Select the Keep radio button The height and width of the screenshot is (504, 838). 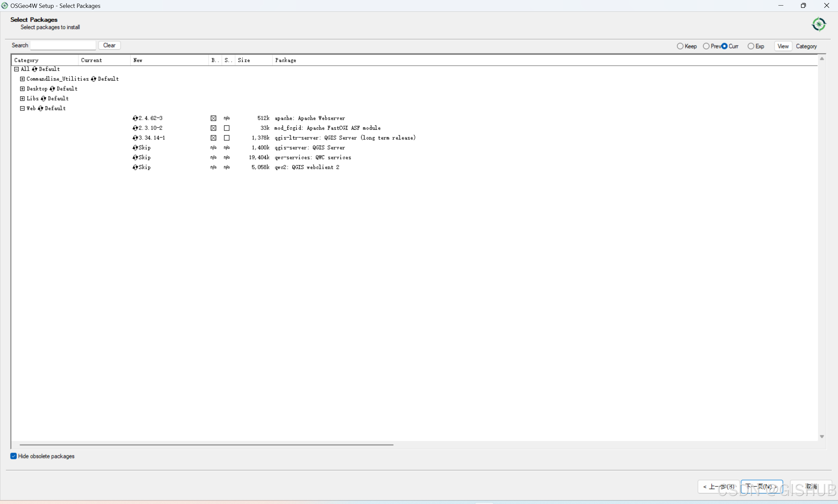pos(680,46)
